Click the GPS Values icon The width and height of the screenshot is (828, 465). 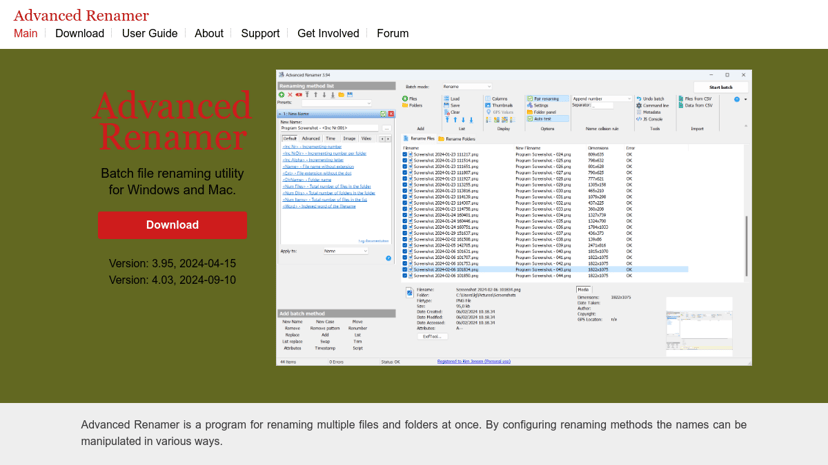pyautogui.click(x=488, y=112)
